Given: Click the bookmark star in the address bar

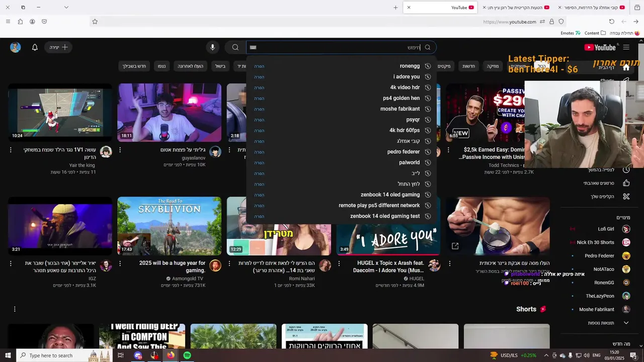Looking at the screenshot, I should click(95, 22).
